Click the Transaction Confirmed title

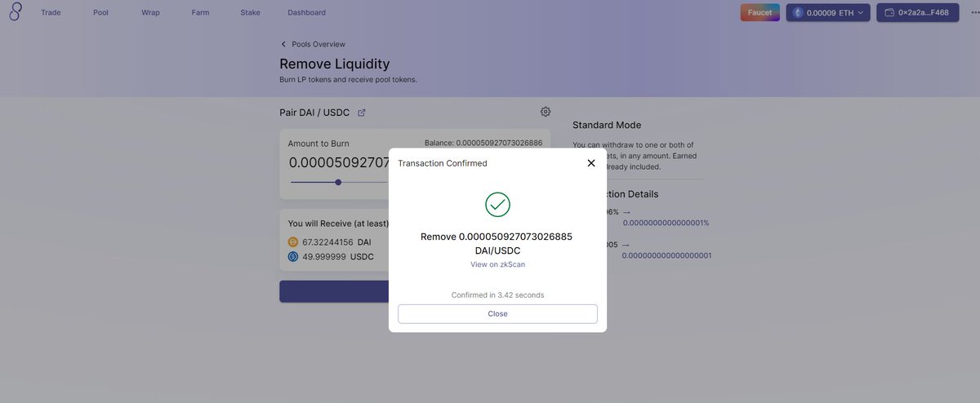tap(443, 163)
